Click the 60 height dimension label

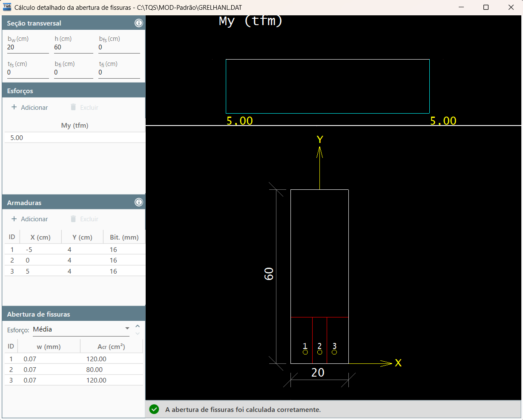[x=269, y=274]
